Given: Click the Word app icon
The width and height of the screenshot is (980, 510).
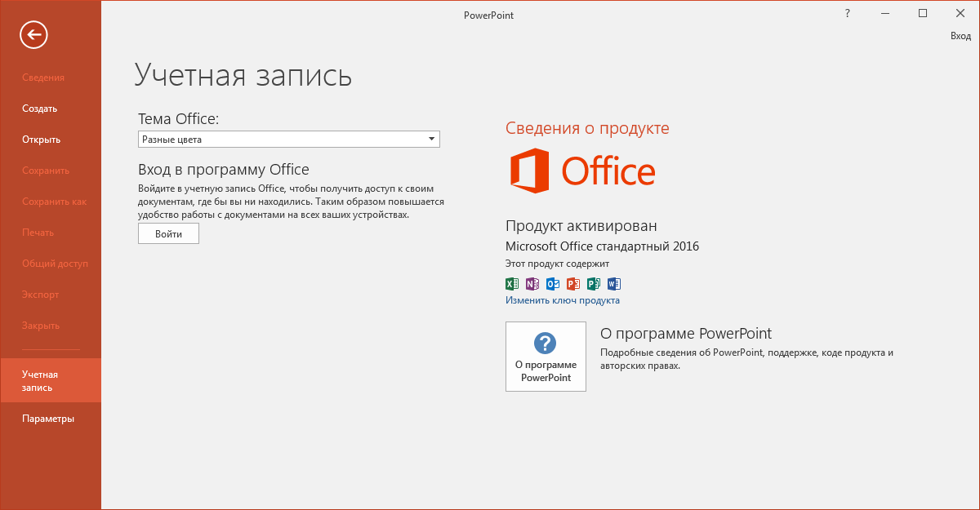Looking at the screenshot, I should click(x=614, y=284).
